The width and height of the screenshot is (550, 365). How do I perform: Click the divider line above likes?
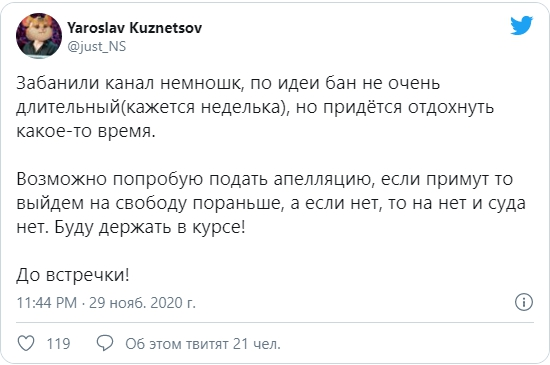(x=275, y=322)
